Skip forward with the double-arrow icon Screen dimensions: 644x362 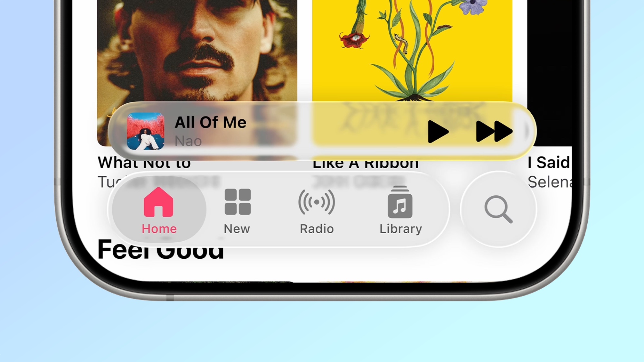point(494,131)
